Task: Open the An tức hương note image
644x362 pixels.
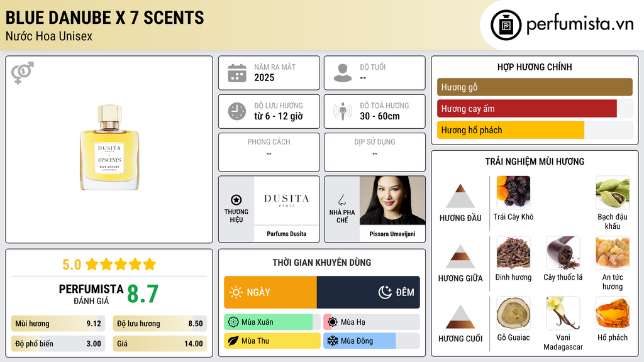Action: [x=613, y=253]
